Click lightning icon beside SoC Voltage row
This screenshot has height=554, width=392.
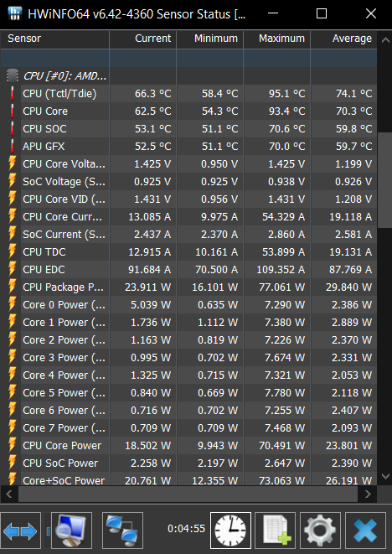(13, 181)
